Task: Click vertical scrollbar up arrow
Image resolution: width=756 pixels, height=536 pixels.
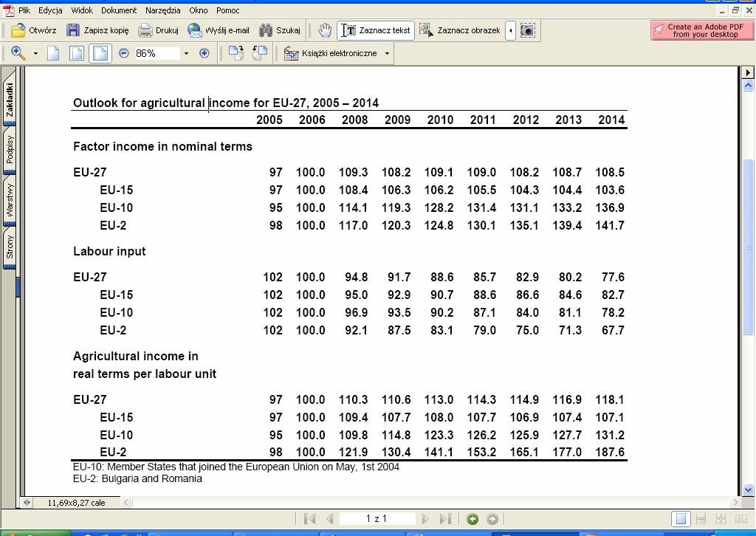Action: tap(748, 86)
